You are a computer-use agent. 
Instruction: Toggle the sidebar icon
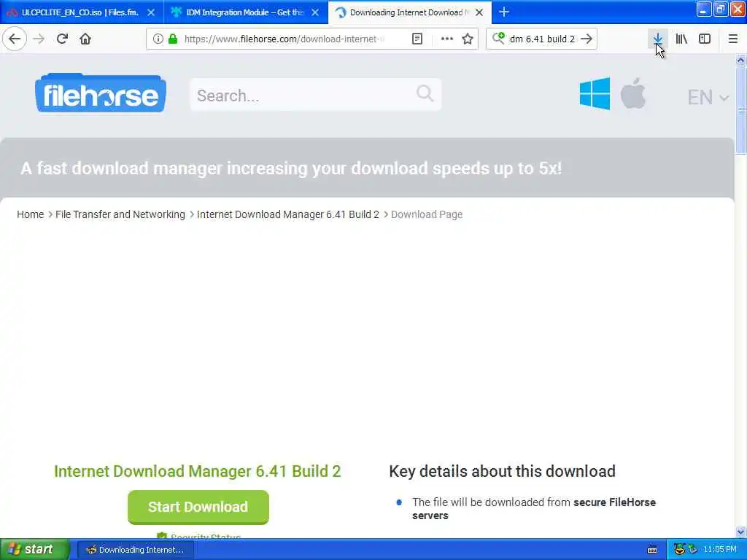pos(705,39)
